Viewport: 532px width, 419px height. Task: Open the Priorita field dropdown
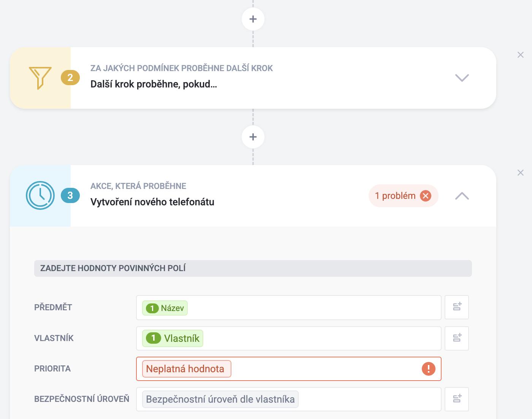[x=289, y=369]
